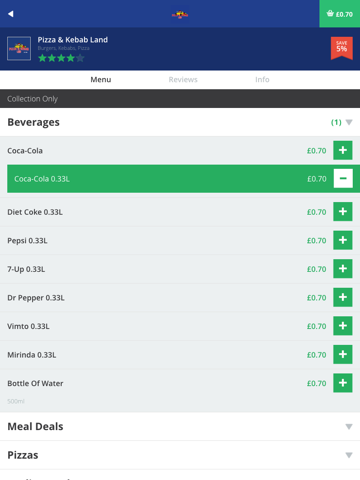This screenshot has height=480, width=360.
Task: Tap the Meal Deals heading
Action: [x=35, y=427]
